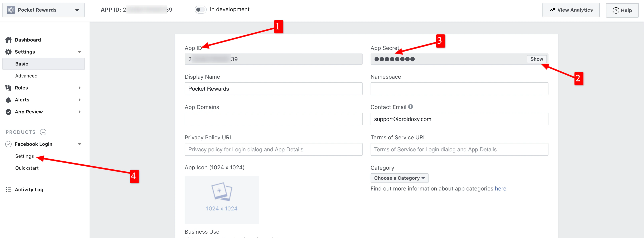Click the View Analytics trend arrow icon
Image resolution: width=644 pixels, height=238 pixels.
pos(552,10)
